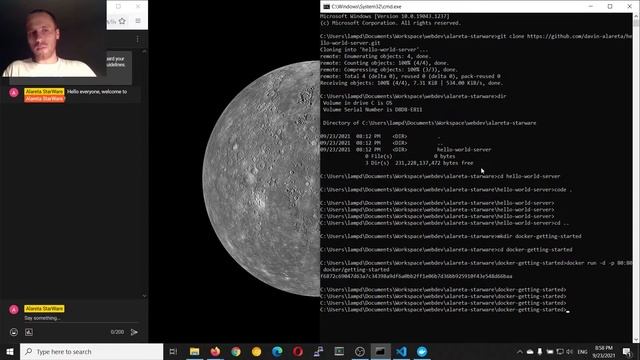640x360 pixels.
Task: Click the 'Volume Serial Number' line in cmd
Action: tap(372, 110)
